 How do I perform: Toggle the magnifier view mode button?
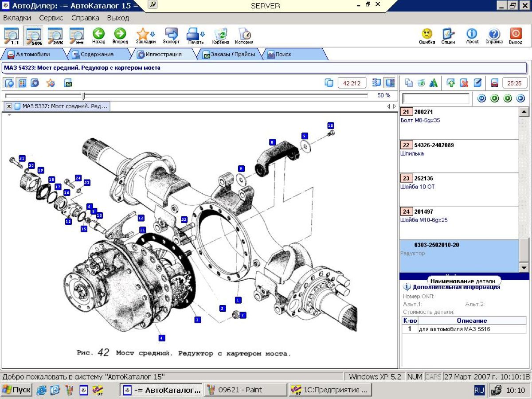pyautogui.click(x=9, y=83)
